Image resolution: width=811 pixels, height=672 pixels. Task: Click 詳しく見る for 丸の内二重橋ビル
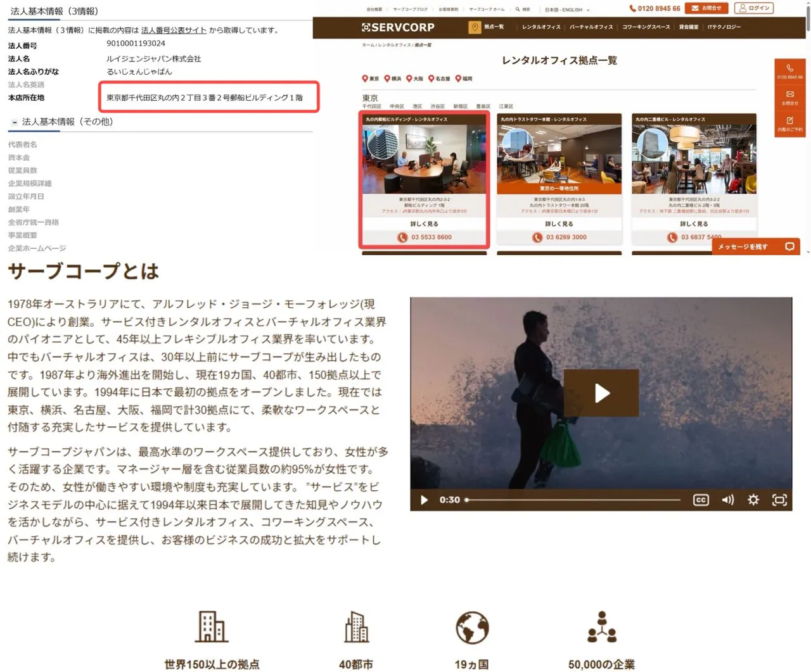(694, 224)
